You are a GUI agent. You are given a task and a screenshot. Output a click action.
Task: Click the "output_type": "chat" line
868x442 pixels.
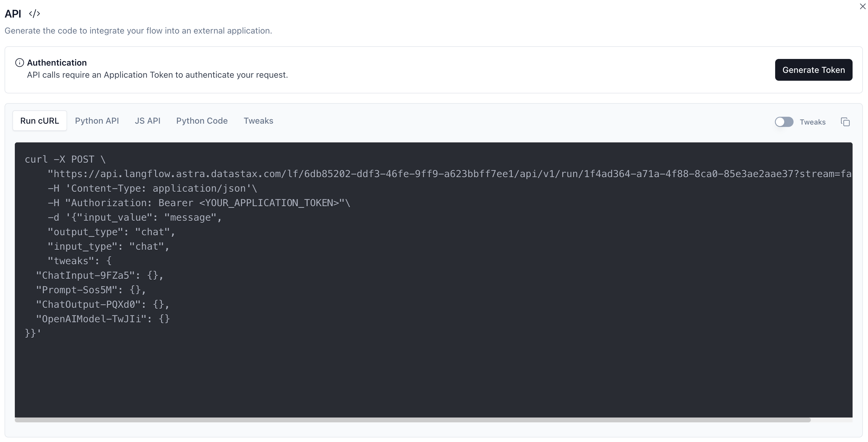tap(111, 232)
